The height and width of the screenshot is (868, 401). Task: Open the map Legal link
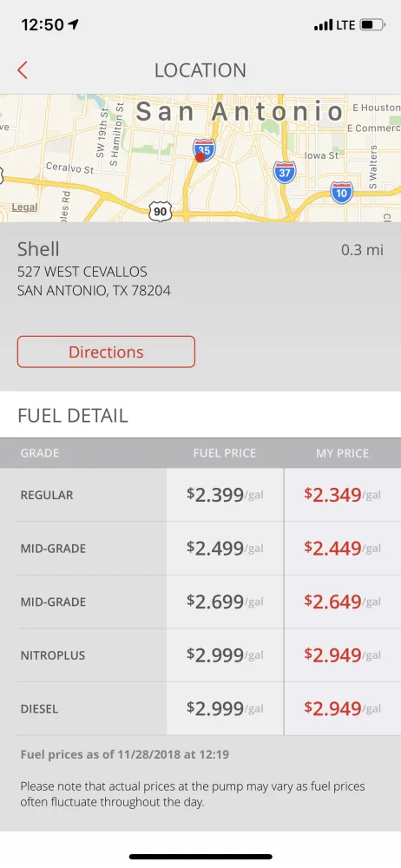point(25,207)
